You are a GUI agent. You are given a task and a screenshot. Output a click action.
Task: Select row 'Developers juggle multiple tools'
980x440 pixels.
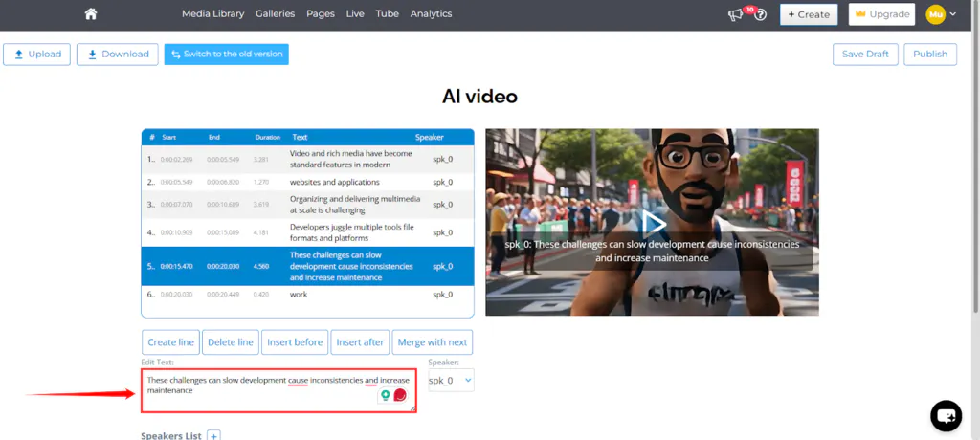click(307, 232)
